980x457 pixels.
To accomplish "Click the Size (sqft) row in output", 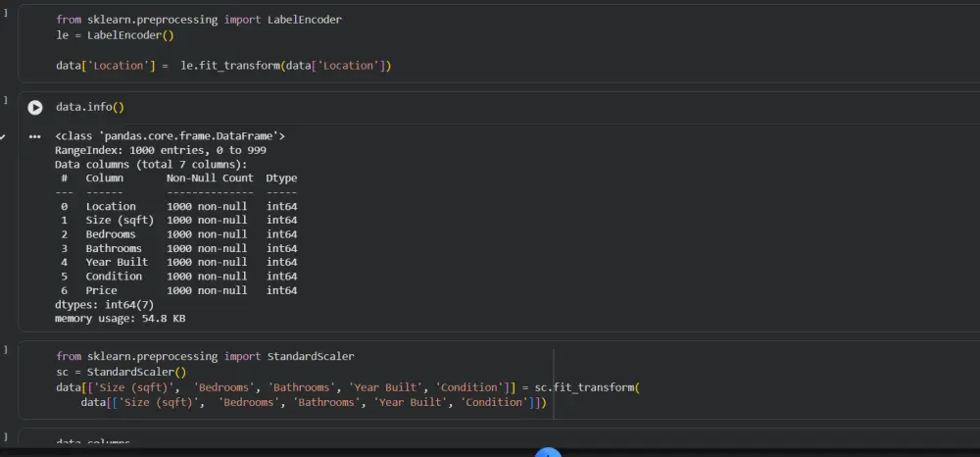I will pyautogui.click(x=178, y=220).
